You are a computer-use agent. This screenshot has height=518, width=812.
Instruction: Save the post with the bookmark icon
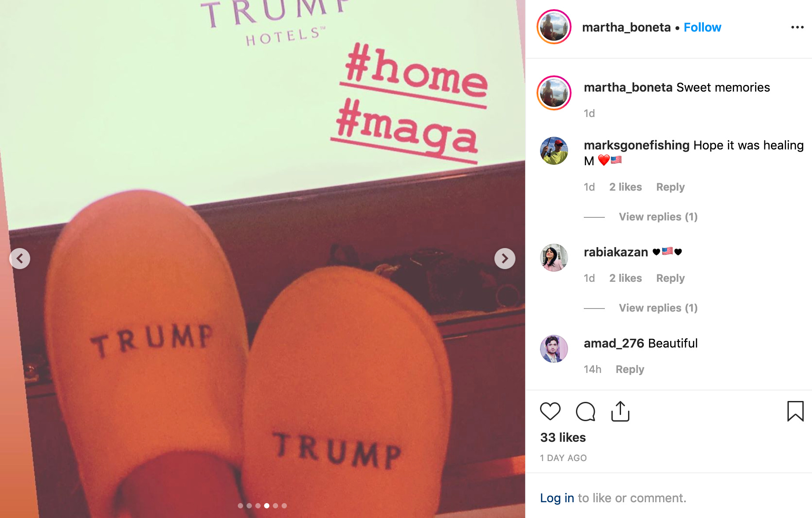tap(795, 412)
